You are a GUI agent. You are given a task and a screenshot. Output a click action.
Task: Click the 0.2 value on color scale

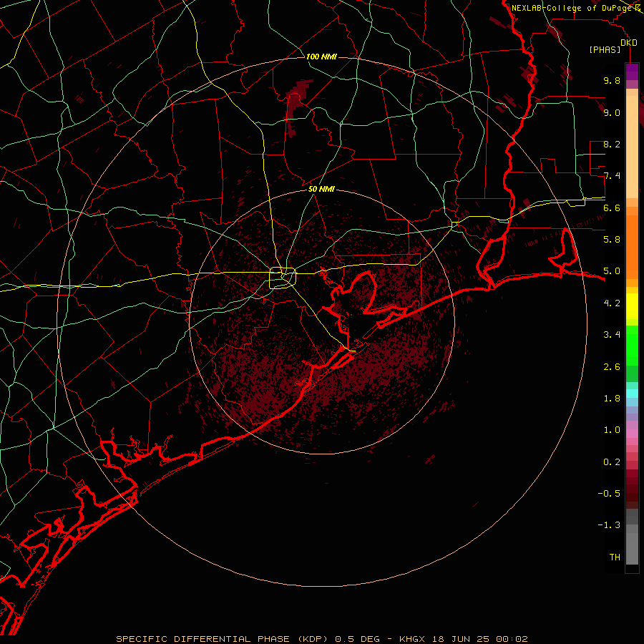coord(612,462)
